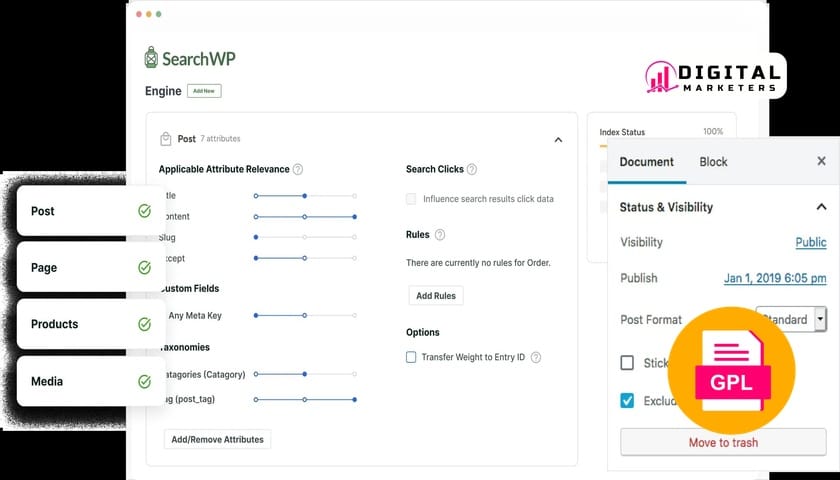
Task: Open help icon beside Transfer Weight to Entry ID
Action: (x=536, y=357)
